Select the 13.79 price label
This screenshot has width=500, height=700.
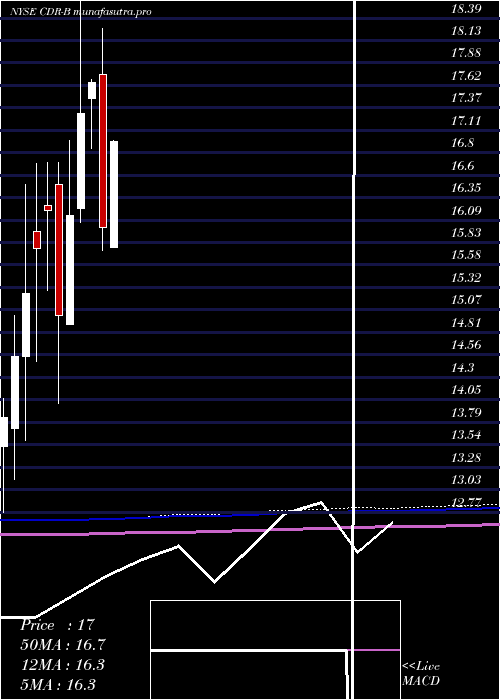(x=466, y=412)
